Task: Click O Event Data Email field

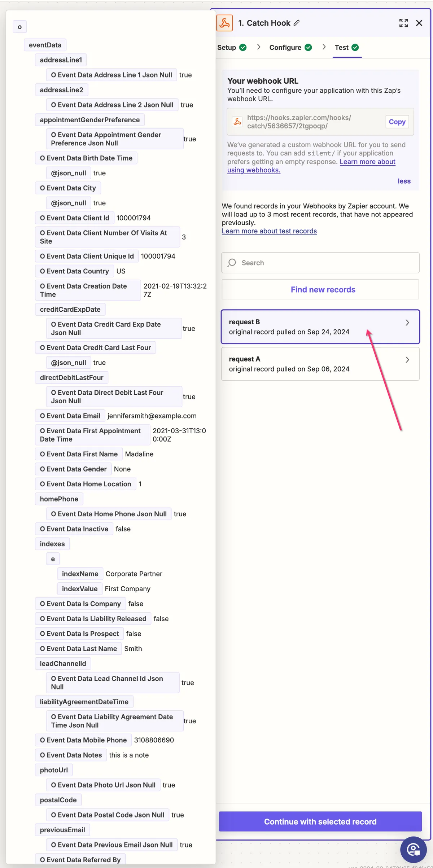Action: pyautogui.click(x=70, y=416)
